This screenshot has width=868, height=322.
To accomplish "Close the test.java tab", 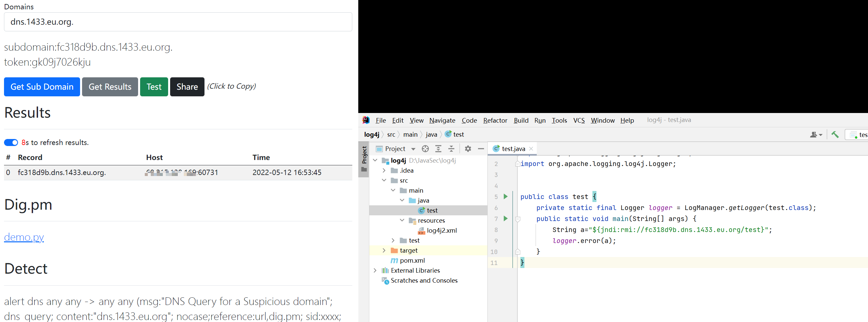I will tap(531, 149).
